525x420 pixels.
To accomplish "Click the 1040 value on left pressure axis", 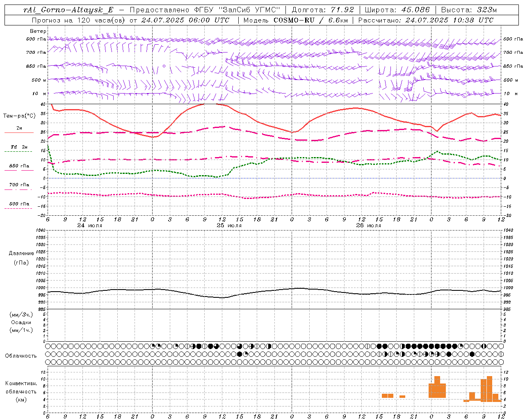I will coord(40,230).
